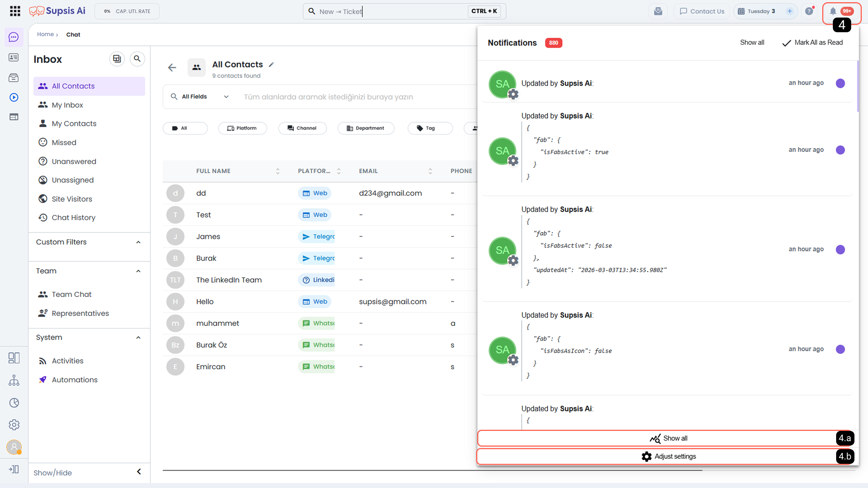Collapse the Team section
The height and width of the screenshot is (488, 868).
click(x=138, y=271)
